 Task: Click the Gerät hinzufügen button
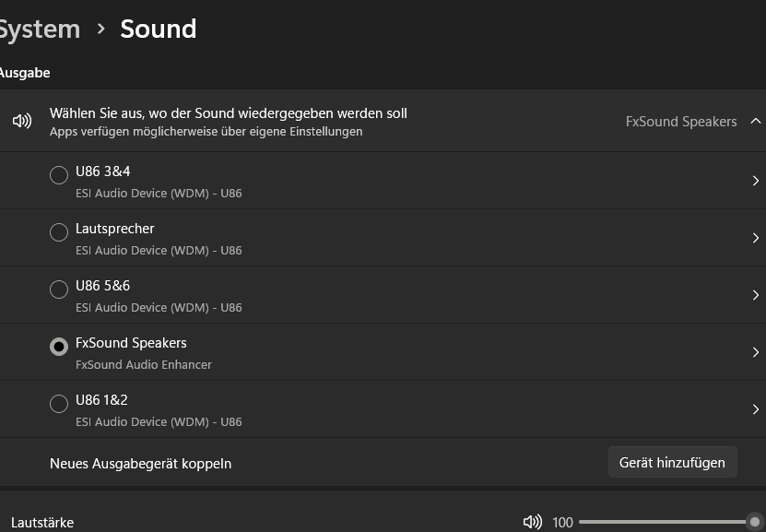click(672, 463)
